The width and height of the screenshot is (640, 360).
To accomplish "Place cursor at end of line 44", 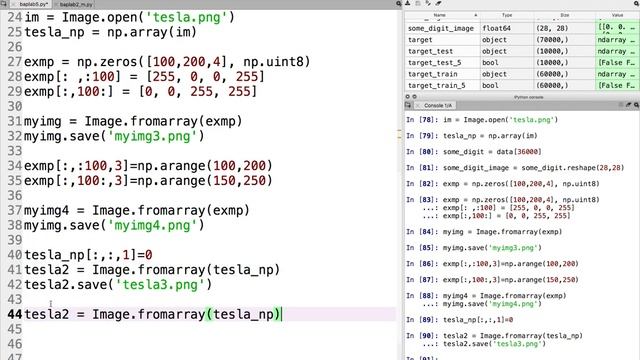I will [282, 314].
